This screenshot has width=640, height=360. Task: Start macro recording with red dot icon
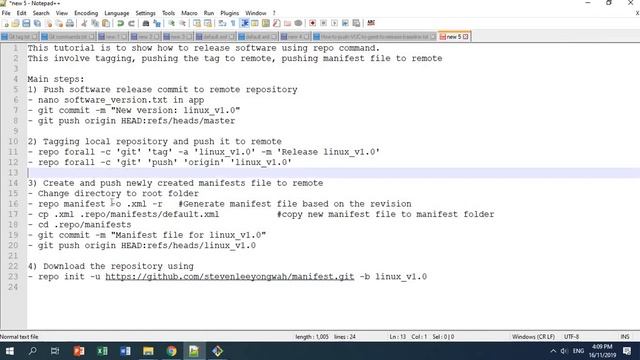[x=312, y=23]
